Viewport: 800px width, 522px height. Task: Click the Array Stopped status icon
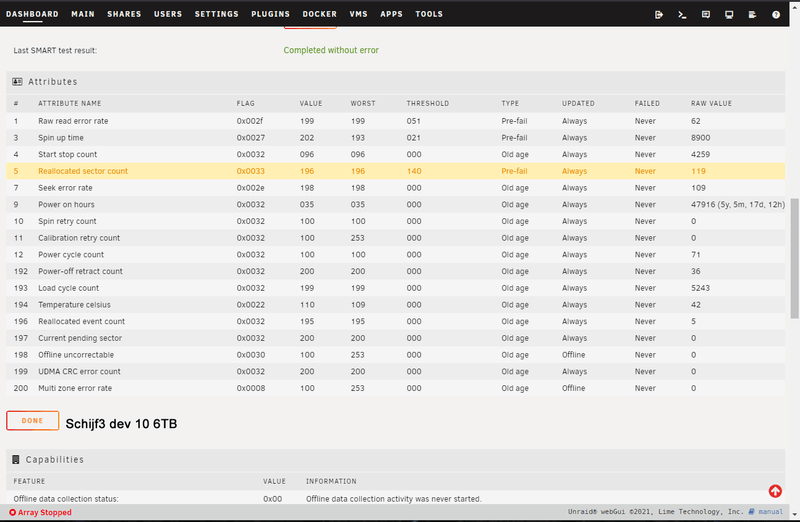point(12,512)
